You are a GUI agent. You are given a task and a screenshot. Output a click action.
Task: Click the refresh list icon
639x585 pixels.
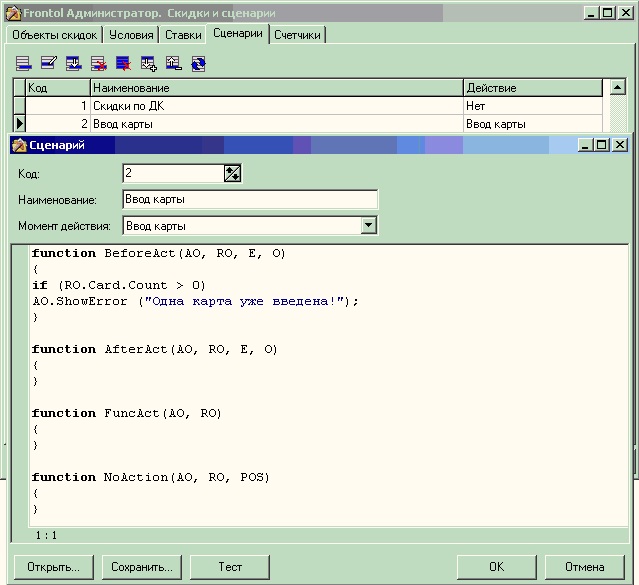198,64
